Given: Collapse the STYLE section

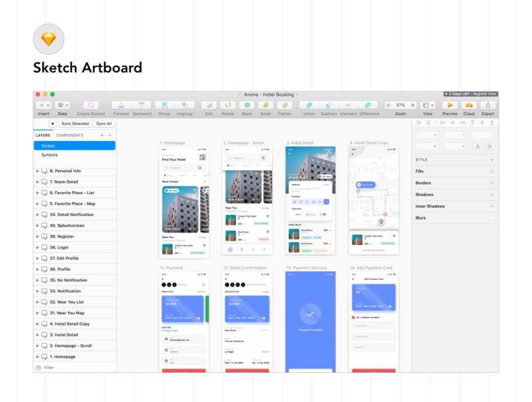Looking at the screenshot, I should (x=491, y=159).
